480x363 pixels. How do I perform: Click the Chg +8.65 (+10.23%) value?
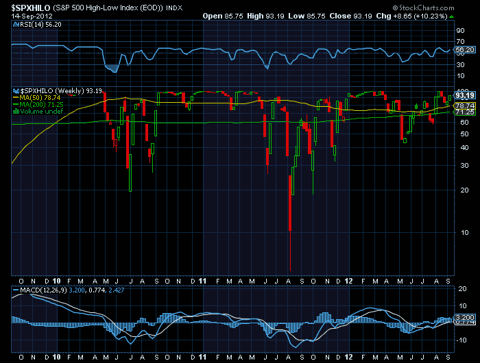[x=412, y=16]
